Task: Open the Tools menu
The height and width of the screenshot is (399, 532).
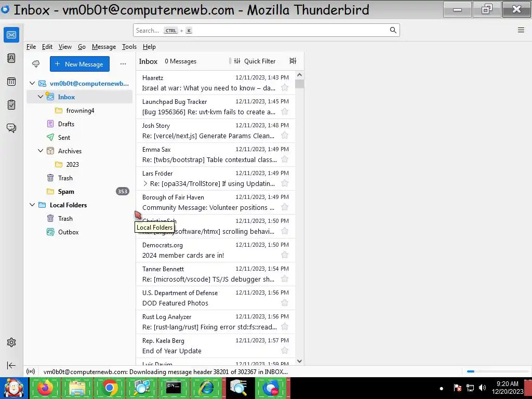Action: point(129,47)
